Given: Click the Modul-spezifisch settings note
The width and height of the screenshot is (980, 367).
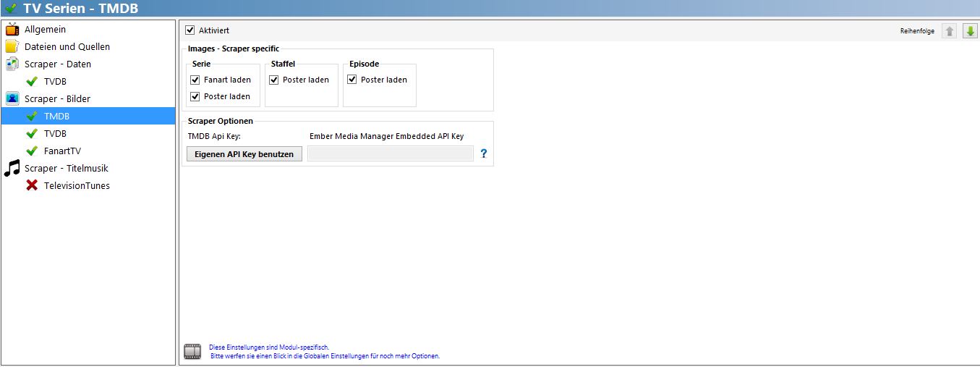Looking at the screenshot, I should pyautogui.click(x=269, y=347).
